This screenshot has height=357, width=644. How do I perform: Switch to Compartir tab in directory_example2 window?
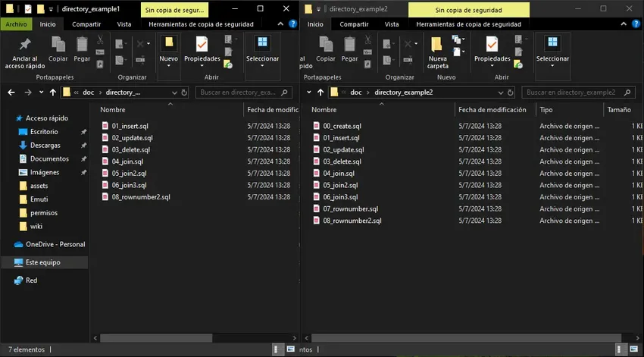click(354, 24)
